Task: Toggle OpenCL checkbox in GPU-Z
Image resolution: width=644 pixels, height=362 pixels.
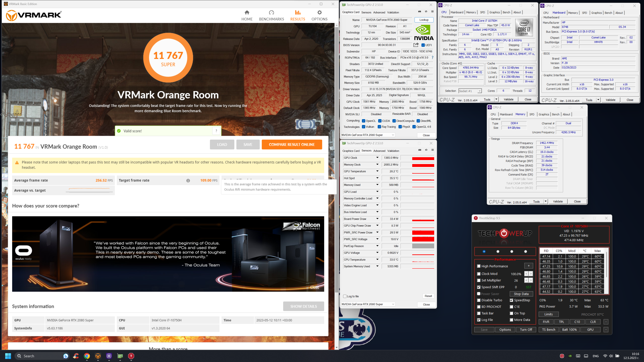Action: pos(363,121)
